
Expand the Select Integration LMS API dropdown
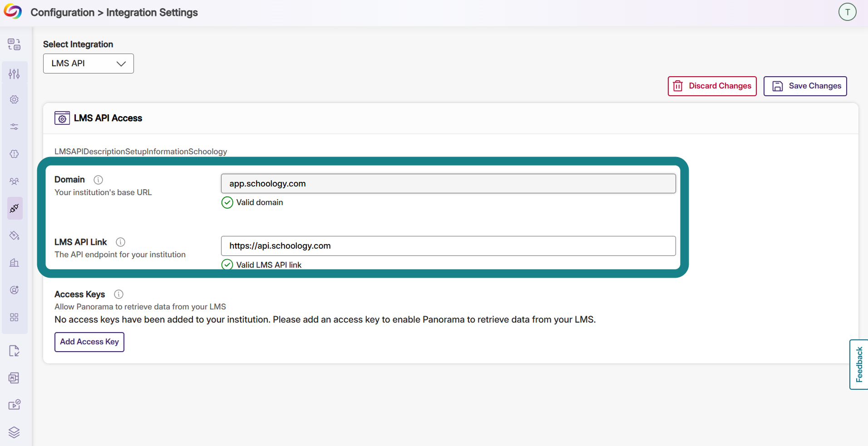pyautogui.click(x=89, y=64)
